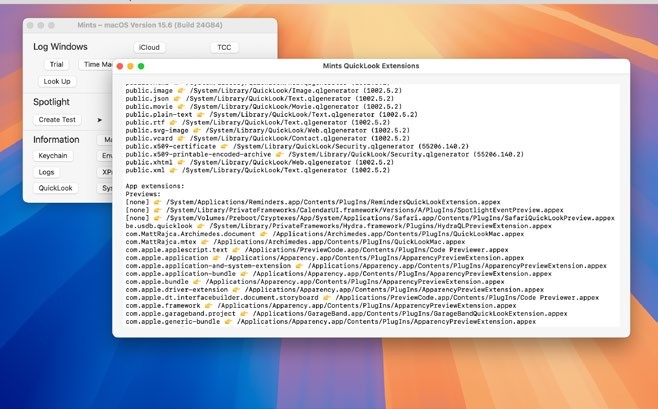The height and width of the screenshot is (409, 658).
Task: Click the TCC log button
Action: point(224,47)
